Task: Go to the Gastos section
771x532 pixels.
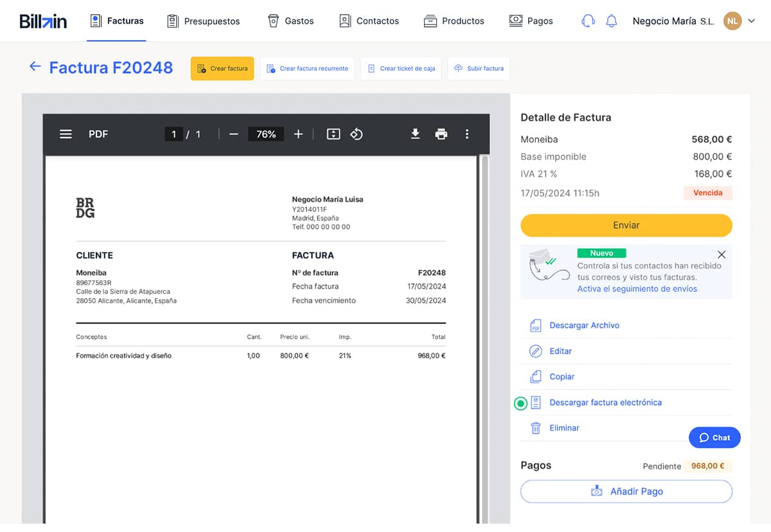Action: [x=290, y=21]
